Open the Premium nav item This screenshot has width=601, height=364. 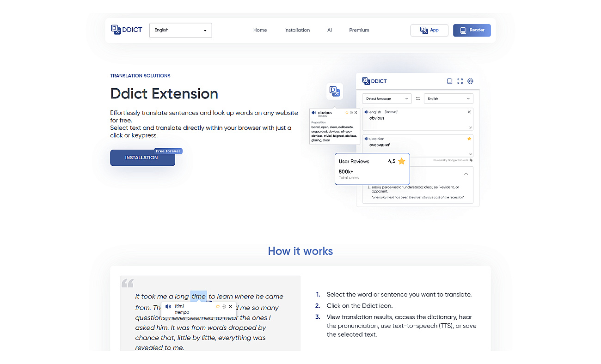(359, 30)
